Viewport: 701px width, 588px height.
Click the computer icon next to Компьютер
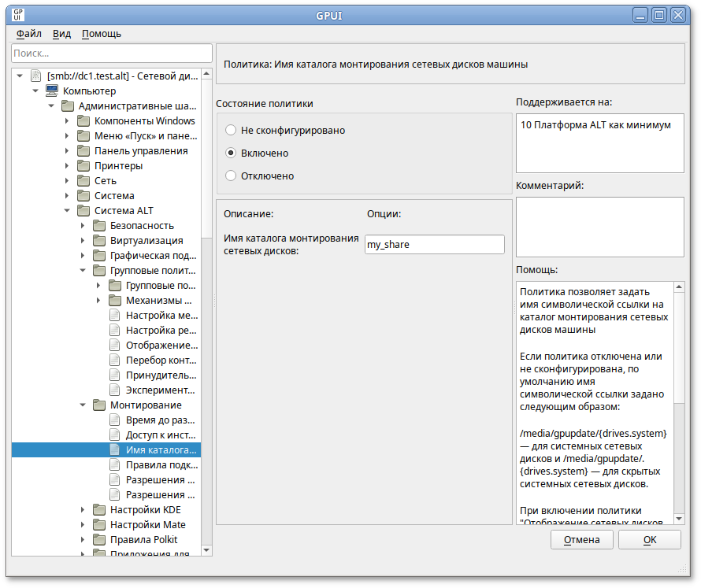(x=52, y=91)
